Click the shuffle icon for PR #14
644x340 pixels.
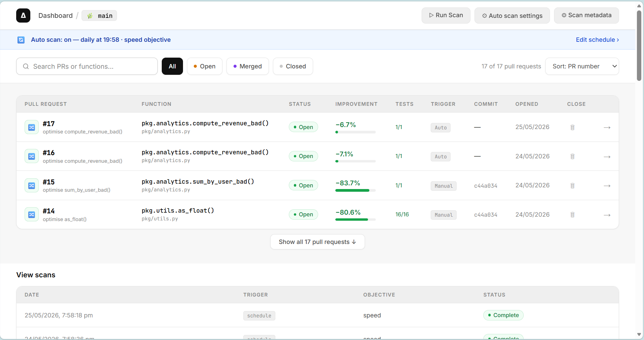(32, 215)
